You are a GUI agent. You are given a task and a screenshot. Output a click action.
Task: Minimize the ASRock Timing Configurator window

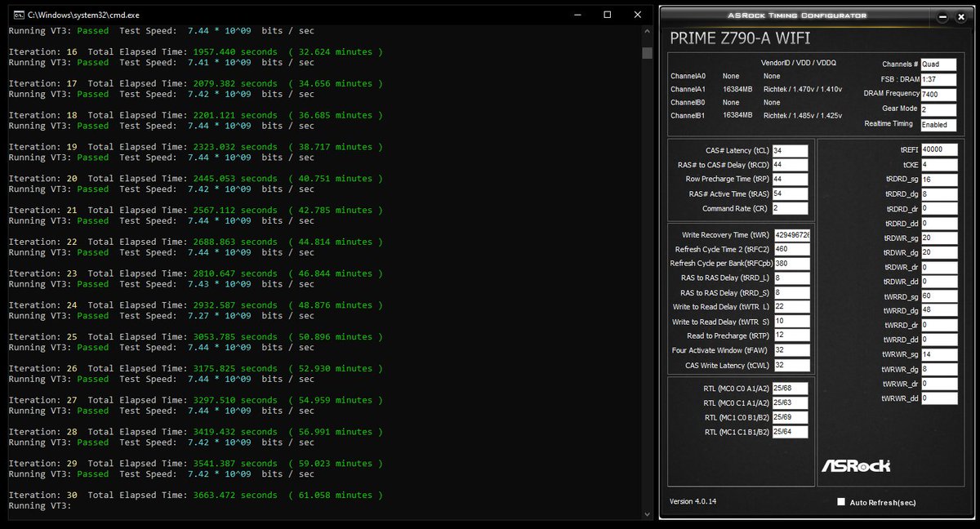943,16
